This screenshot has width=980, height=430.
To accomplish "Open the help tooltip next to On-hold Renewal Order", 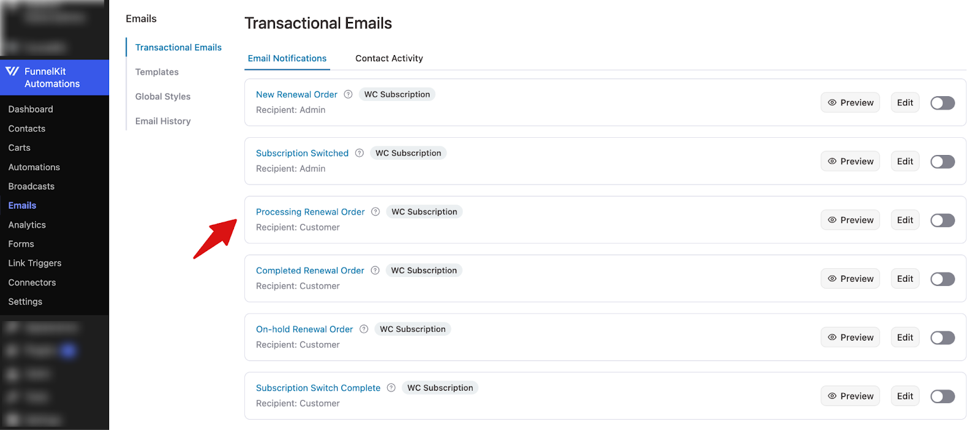I will pyautogui.click(x=364, y=329).
